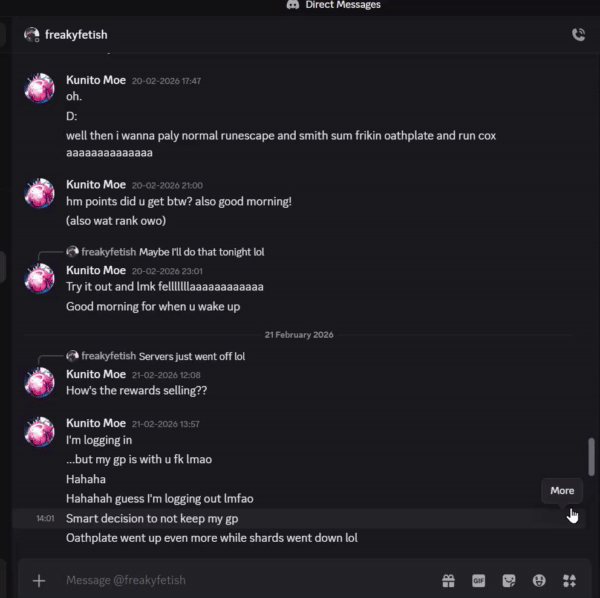
Task: Open Kunito Moe's avatar on the 17:47 message
Action: tap(40, 89)
